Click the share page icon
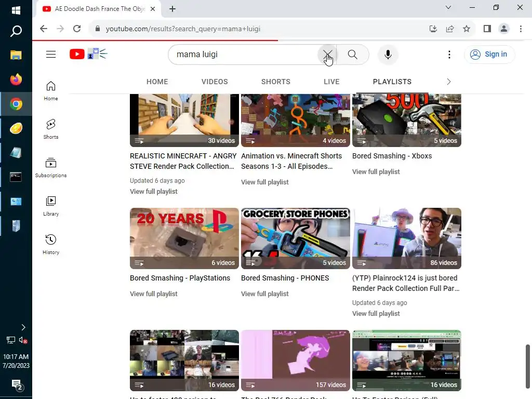This screenshot has height=399, width=532. [450, 29]
